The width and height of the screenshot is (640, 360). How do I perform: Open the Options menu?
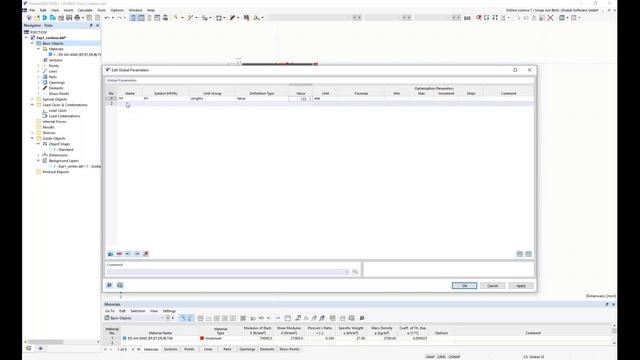[x=117, y=10]
